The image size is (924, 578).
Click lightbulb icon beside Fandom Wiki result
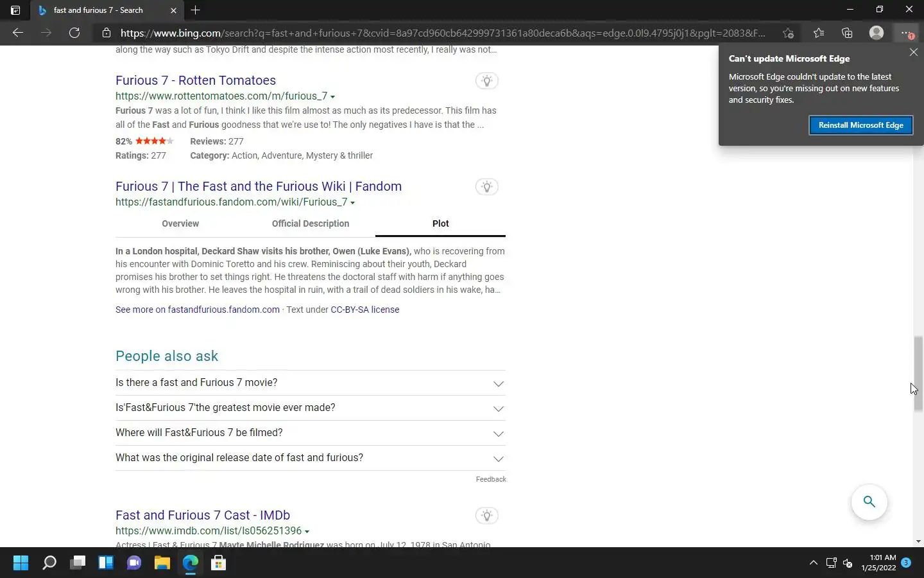(487, 187)
